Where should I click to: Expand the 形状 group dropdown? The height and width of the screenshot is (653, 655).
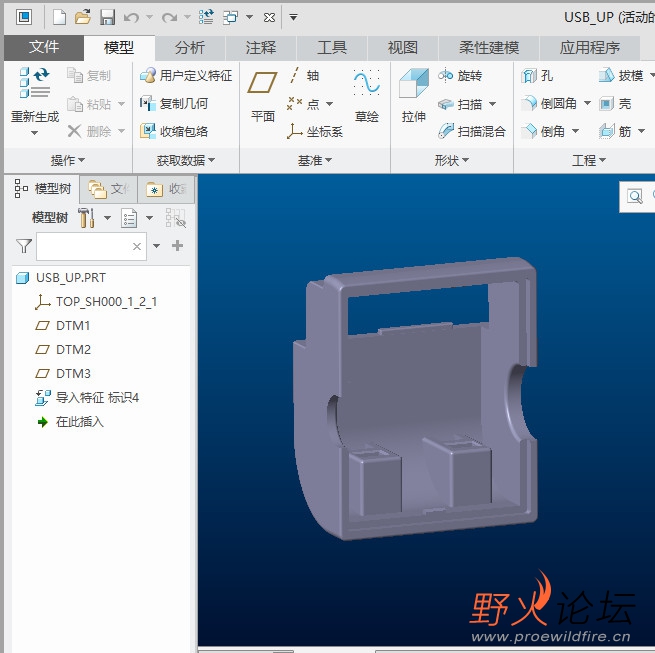tap(452, 160)
